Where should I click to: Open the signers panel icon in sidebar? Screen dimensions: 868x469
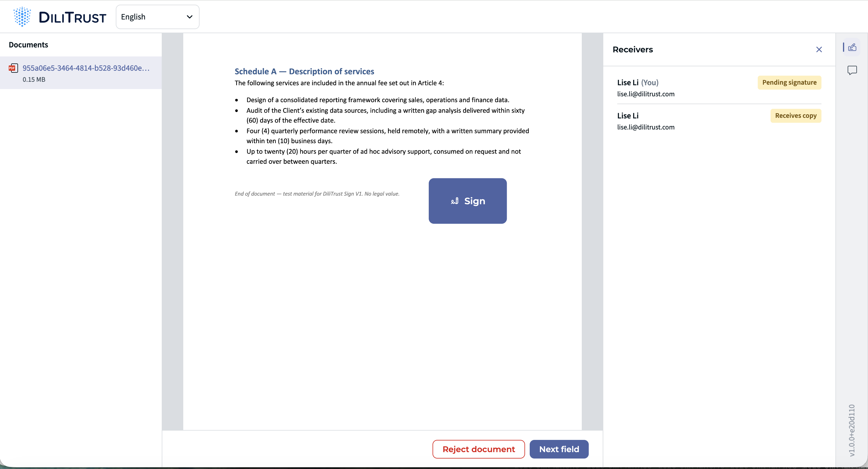click(x=852, y=47)
